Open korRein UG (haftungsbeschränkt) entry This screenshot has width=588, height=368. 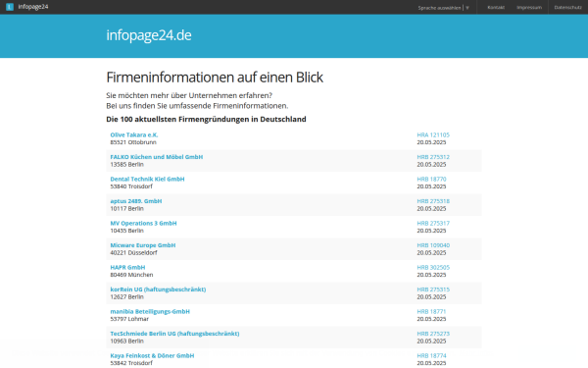tap(158, 289)
